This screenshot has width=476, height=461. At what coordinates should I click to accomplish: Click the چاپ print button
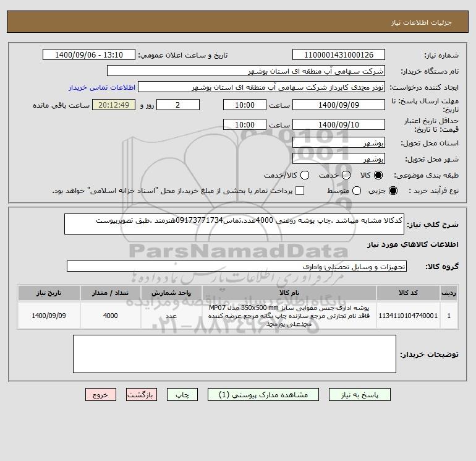coord(182,394)
